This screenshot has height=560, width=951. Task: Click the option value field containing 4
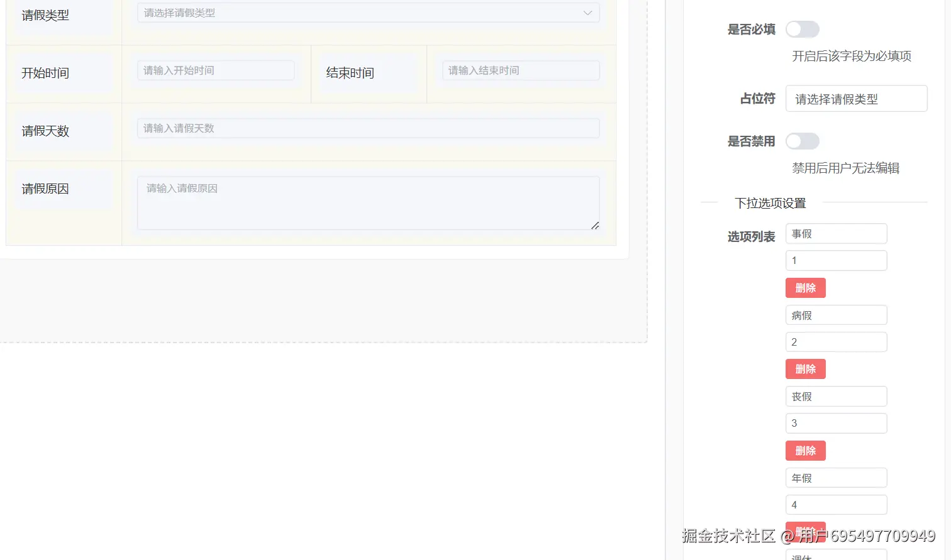click(836, 505)
